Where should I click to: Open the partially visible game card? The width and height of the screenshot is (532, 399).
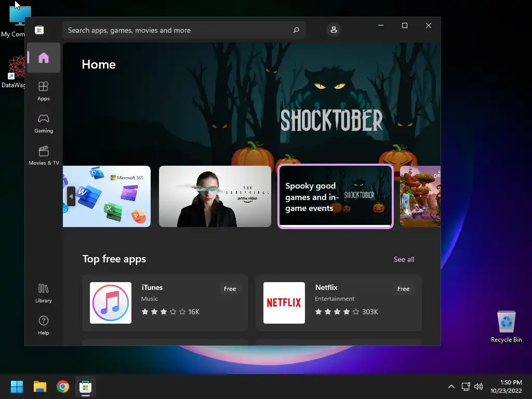420,196
